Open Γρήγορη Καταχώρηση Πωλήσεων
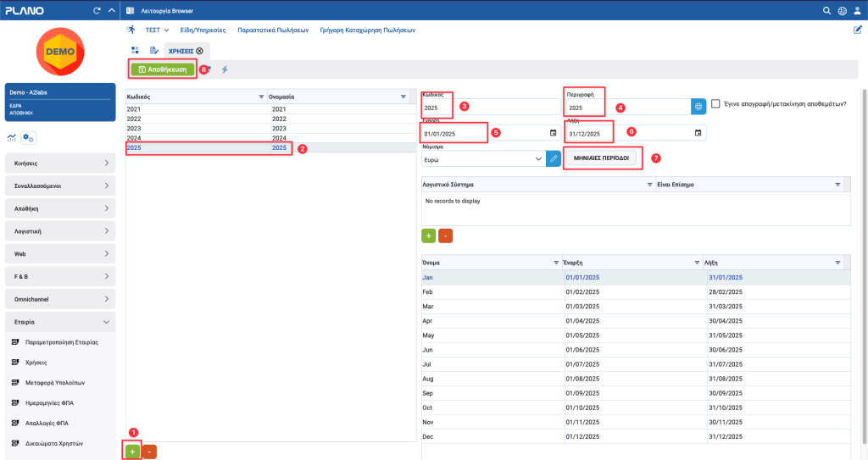 [x=368, y=30]
